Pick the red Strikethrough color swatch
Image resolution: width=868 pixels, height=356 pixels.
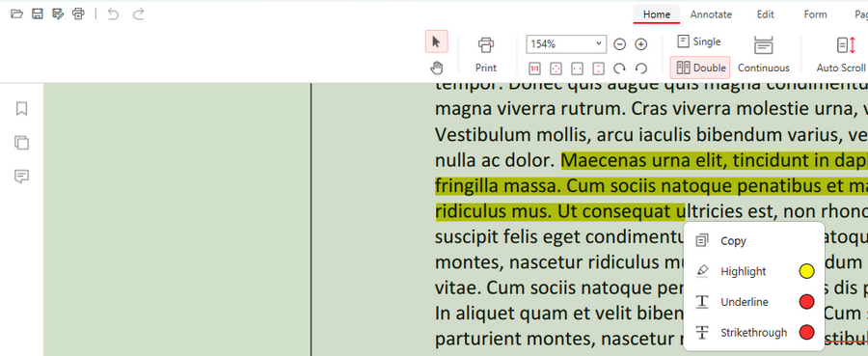806,332
